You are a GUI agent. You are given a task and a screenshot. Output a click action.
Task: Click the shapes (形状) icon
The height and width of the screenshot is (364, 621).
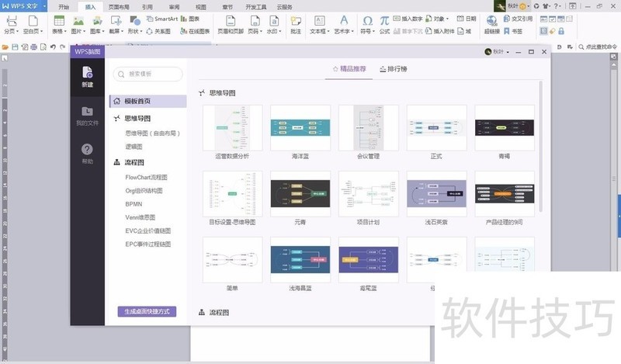click(x=134, y=21)
